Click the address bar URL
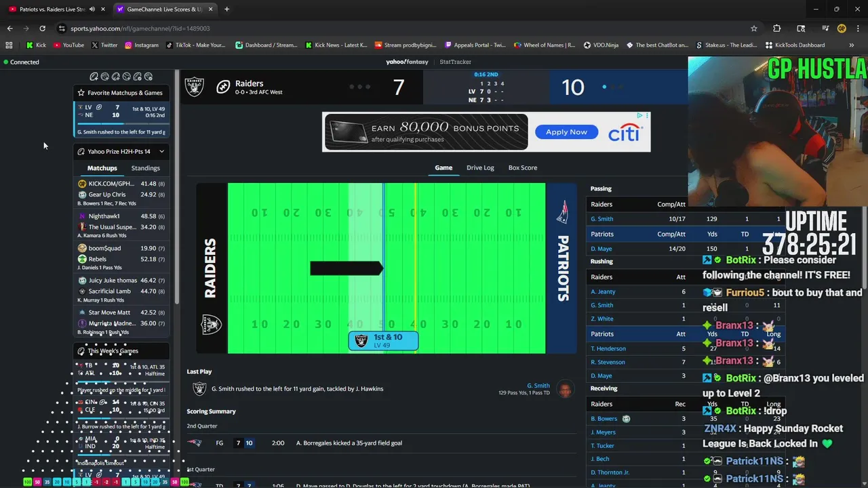Image resolution: width=868 pixels, height=488 pixels. pos(140,28)
